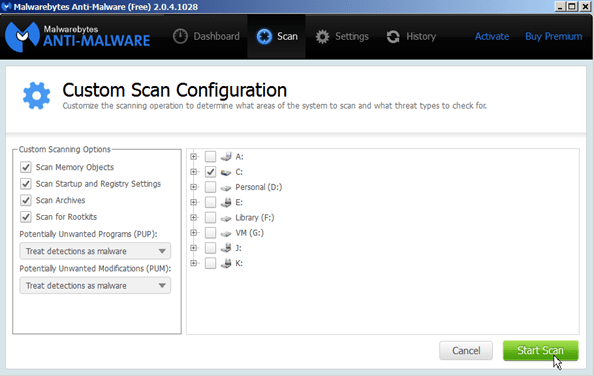The image size is (594, 376).
Task: Maximize the Malwarebytes window
Action: pos(572,6)
